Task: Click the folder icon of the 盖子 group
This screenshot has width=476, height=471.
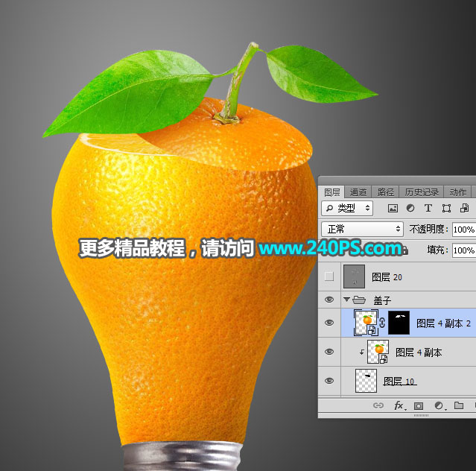Action: click(x=359, y=300)
